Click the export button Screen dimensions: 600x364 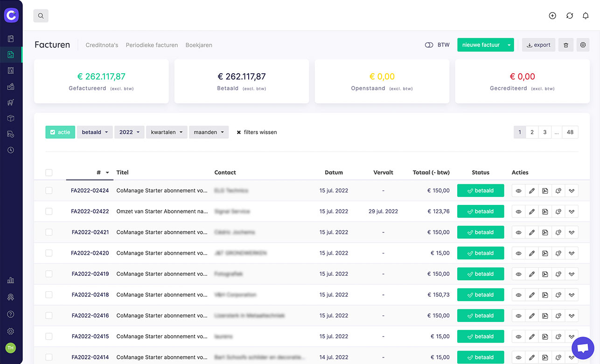[x=538, y=45]
